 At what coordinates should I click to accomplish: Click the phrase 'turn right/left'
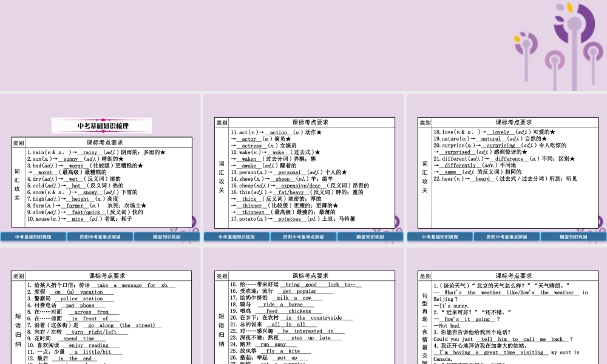[x=94, y=332]
